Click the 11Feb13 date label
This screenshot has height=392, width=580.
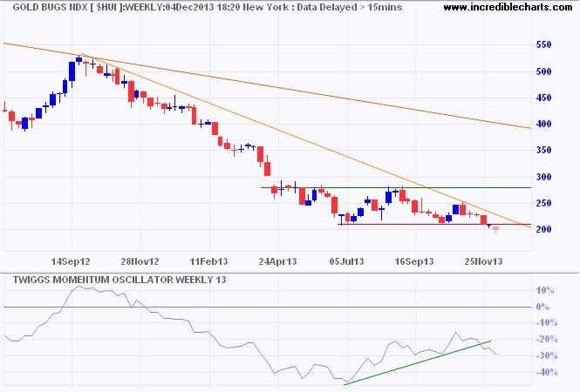click(208, 261)
